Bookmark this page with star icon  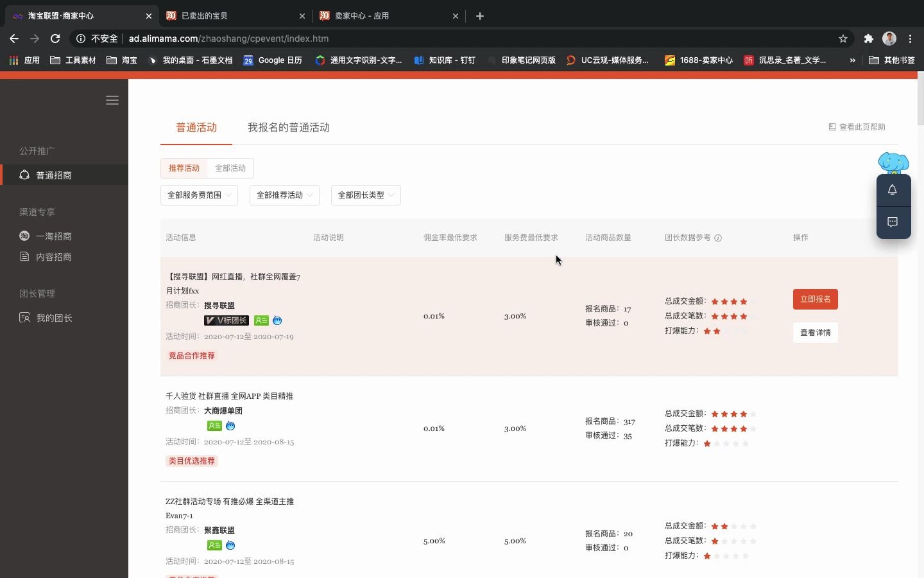[x=843, y=39]
